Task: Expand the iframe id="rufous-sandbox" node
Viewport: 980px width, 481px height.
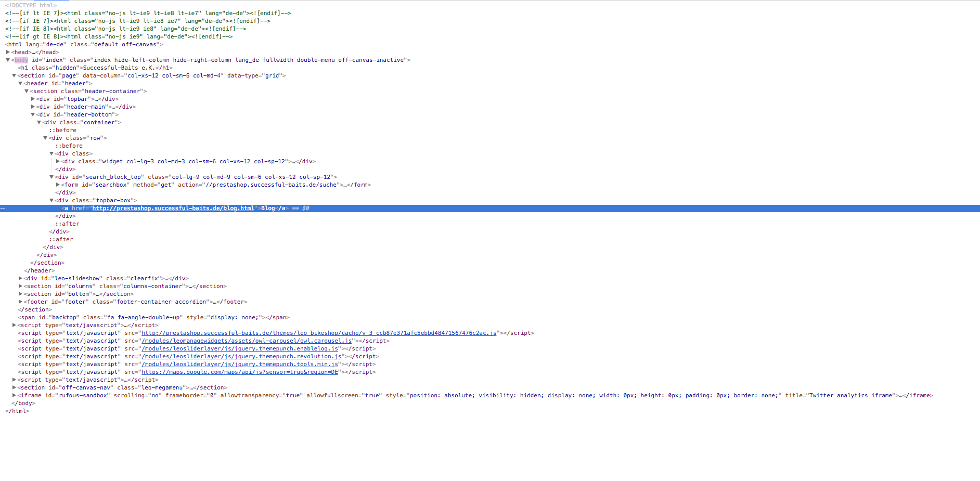Action: click(14, 395)
